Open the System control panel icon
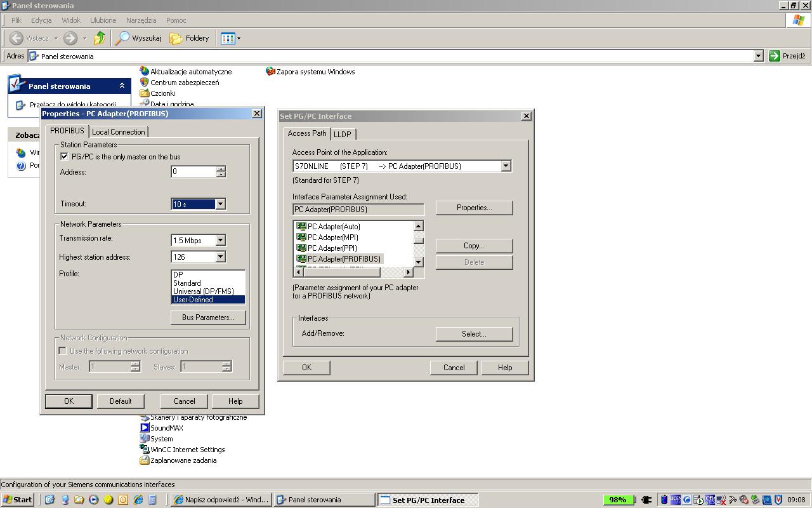Image resolution: width=812 pixels, height=508 pixels. [x=144, y=439]
